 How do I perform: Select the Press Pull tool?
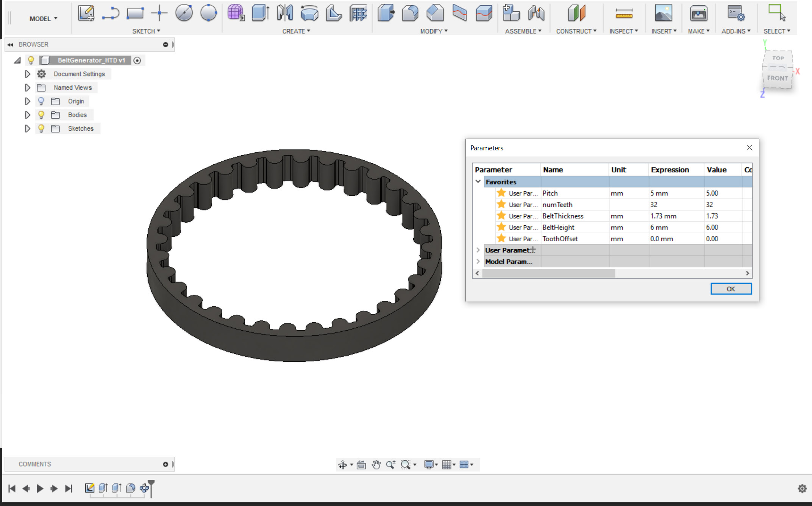coord(386,13)
